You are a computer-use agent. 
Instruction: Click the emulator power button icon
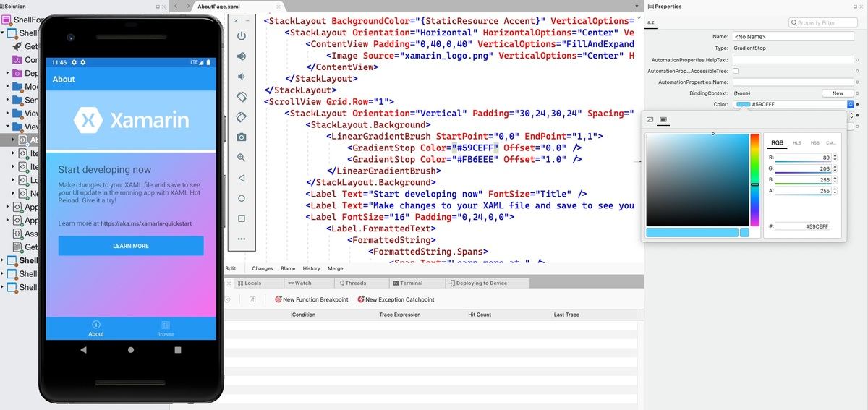[242, 36]
